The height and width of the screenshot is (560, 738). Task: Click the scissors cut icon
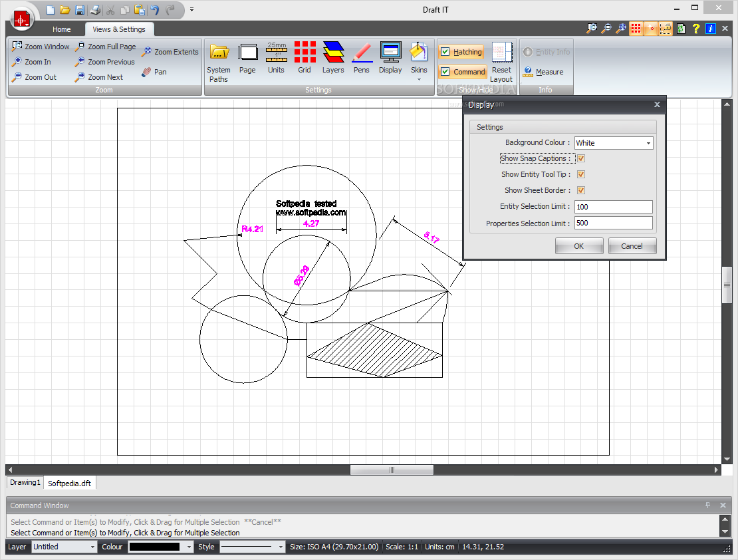(110, 10)
